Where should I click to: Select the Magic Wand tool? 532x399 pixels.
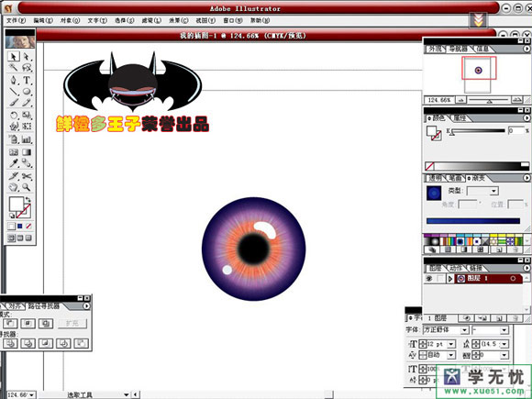[14, 68]
